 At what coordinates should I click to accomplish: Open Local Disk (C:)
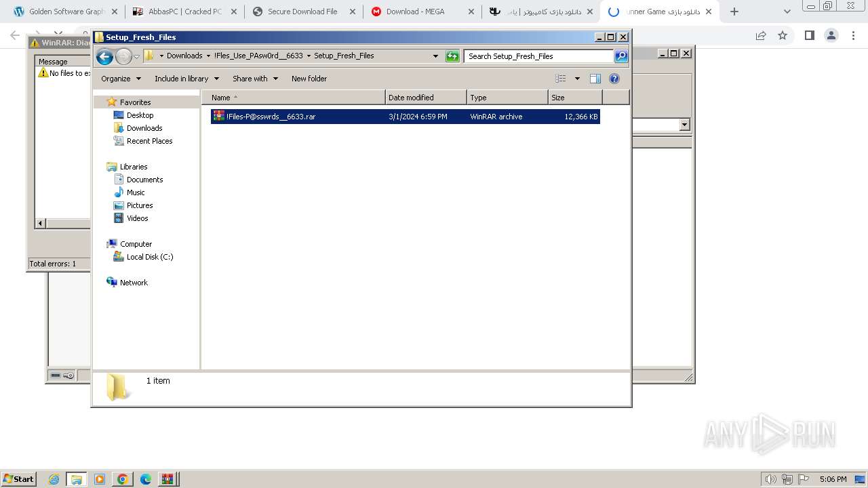pyautogui.click(x=149, y=257)
